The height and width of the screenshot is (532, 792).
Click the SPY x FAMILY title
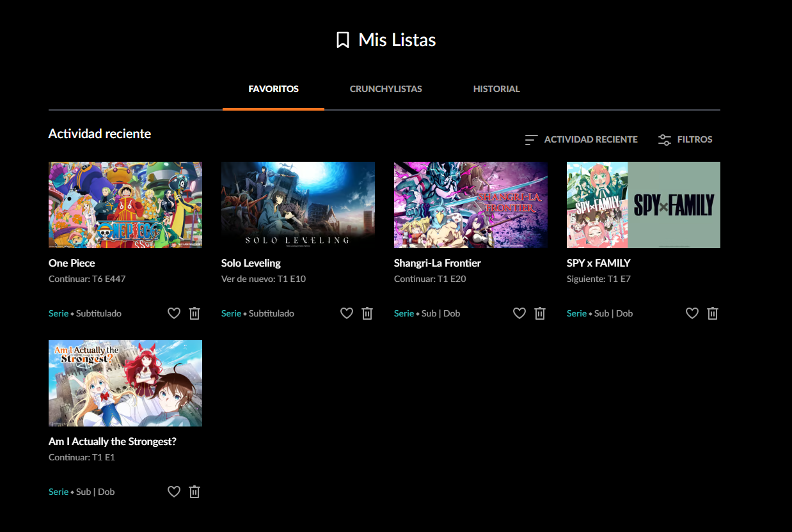point(599,263)
